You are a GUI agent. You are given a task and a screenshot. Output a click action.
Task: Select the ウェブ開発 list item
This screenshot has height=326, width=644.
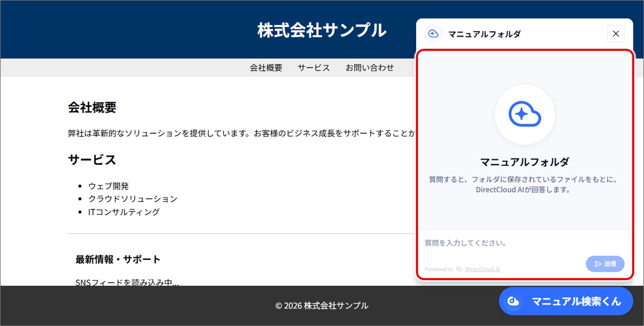pos(108,186)
